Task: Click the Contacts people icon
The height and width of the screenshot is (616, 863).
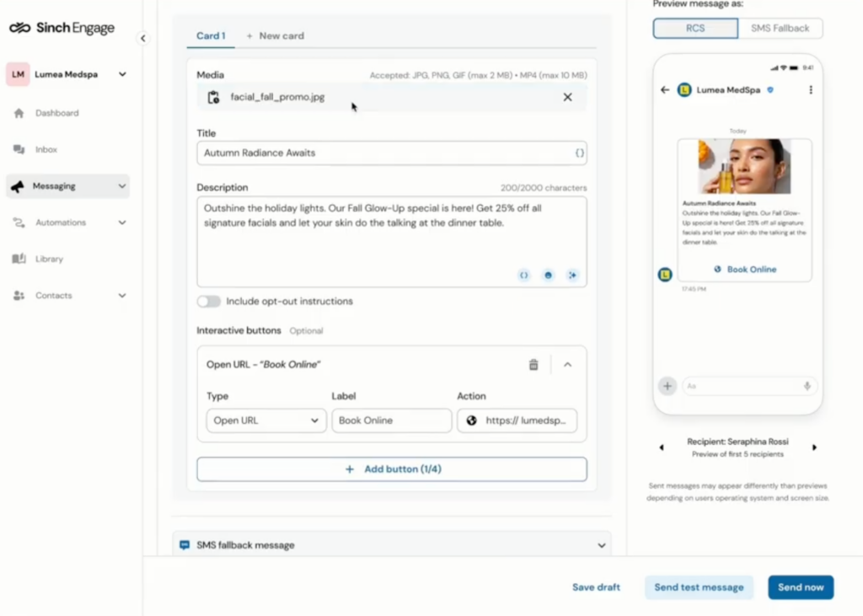Action: tap(19, 296)
